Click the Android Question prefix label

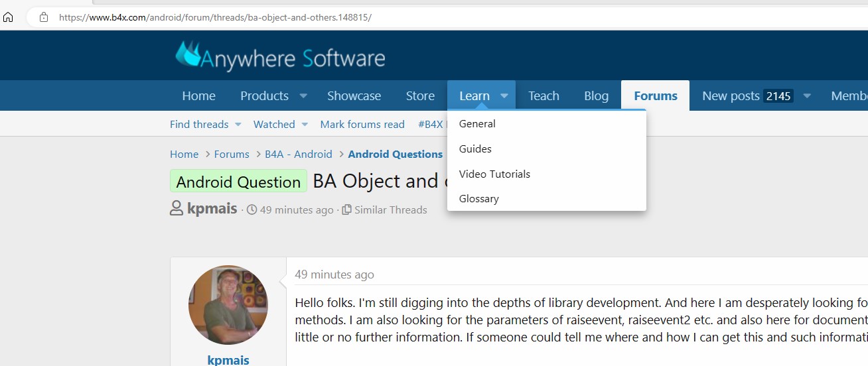coord(238,182)
